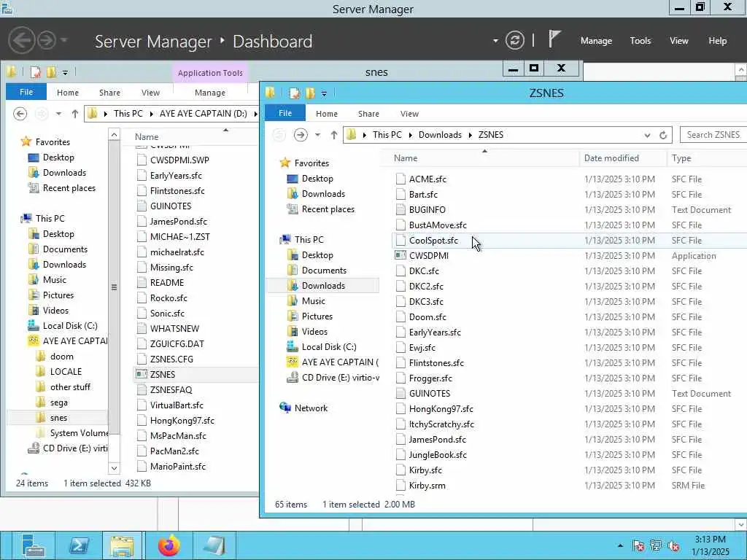
Task: Open the Share tab in ZSNES window
Action: click(x=368, y=114)
